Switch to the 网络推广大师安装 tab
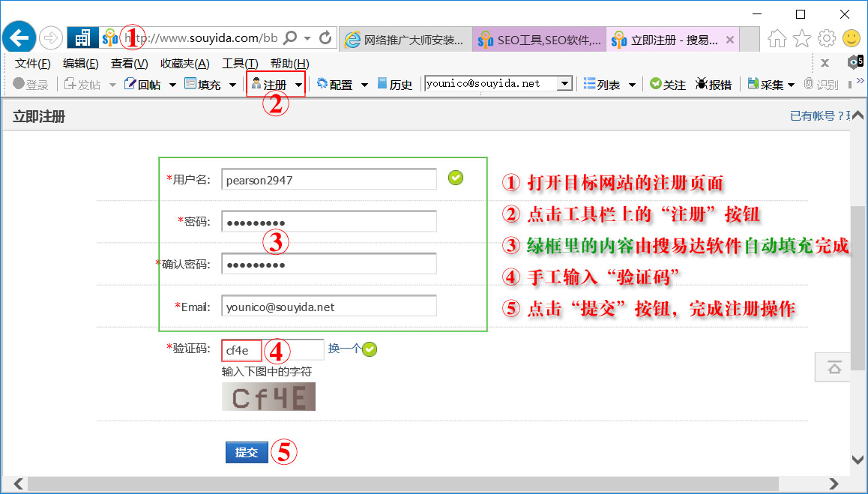The image size is (868, 494). (406, 39)
